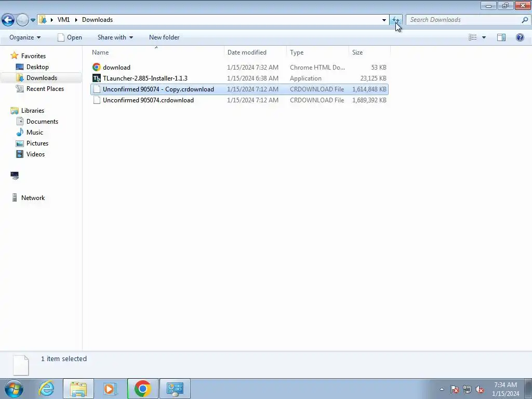This screenshot has height=399, width=532.
Task: Click Open in the toolbar
Action: (70, 37)
